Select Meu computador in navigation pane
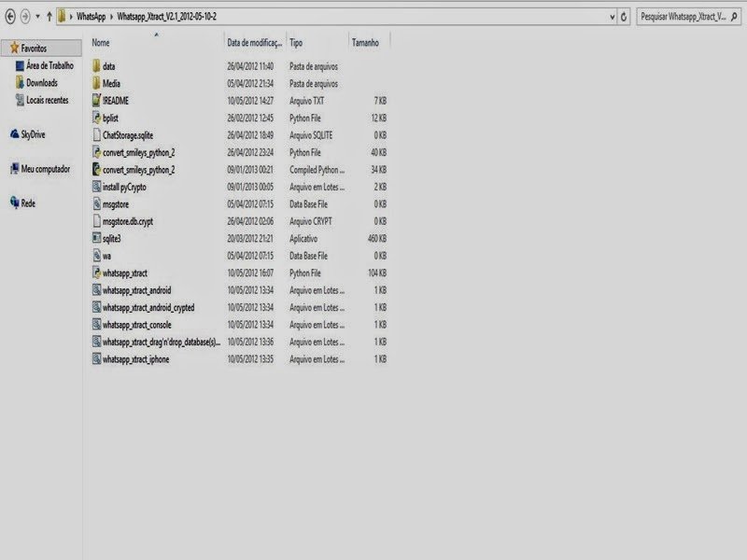 [45, 169]
